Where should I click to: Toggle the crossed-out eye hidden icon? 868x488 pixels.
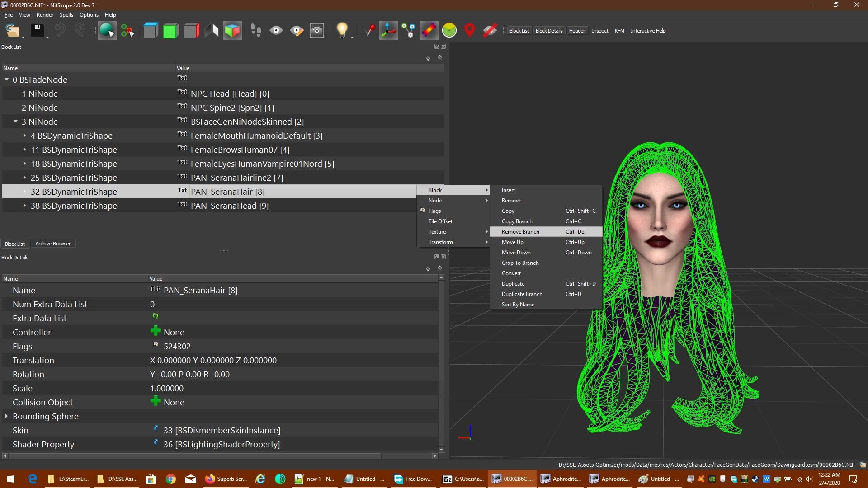pos(490,31)
